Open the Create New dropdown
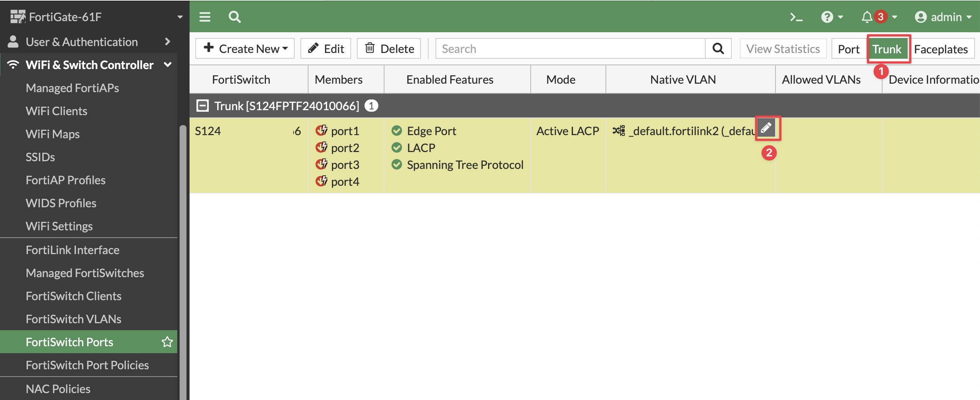 [245, 49]
